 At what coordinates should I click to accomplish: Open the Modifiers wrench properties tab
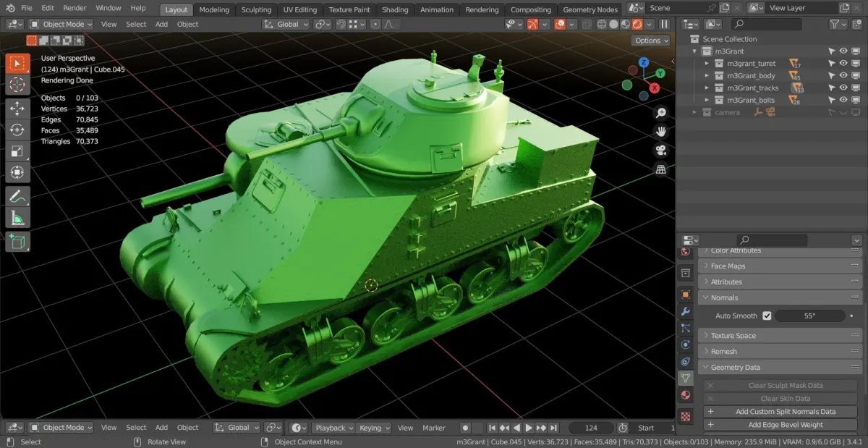[686, 311]
